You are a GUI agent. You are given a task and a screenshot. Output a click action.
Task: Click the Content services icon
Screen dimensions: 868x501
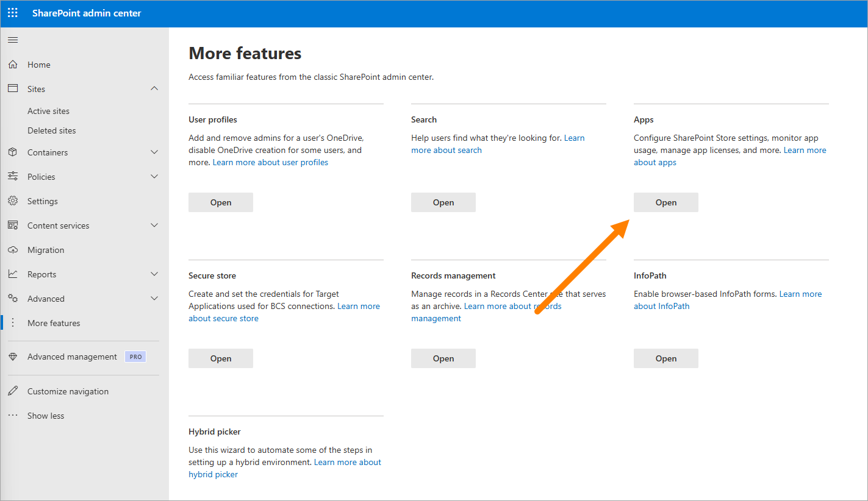click(x=13, y=226)
